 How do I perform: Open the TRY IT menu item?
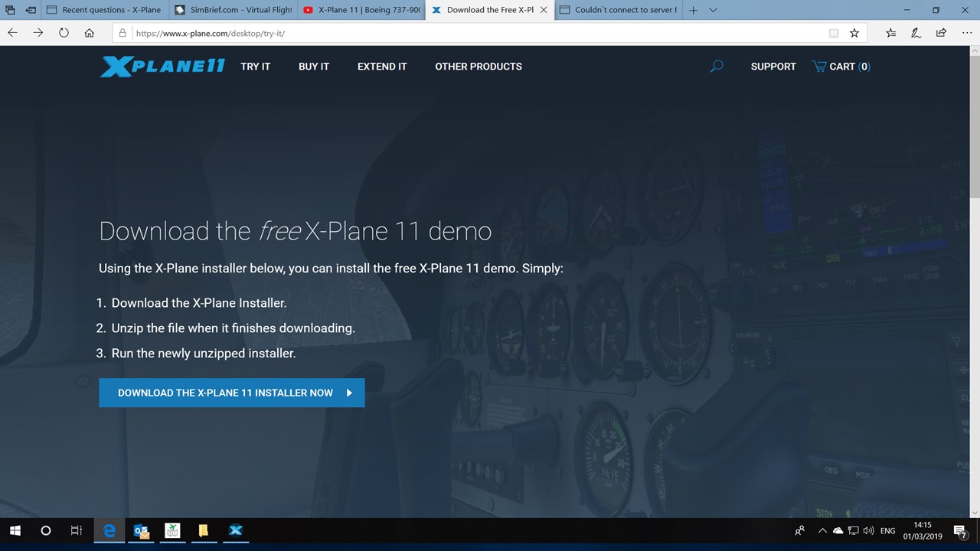click(x=256, y=67)
